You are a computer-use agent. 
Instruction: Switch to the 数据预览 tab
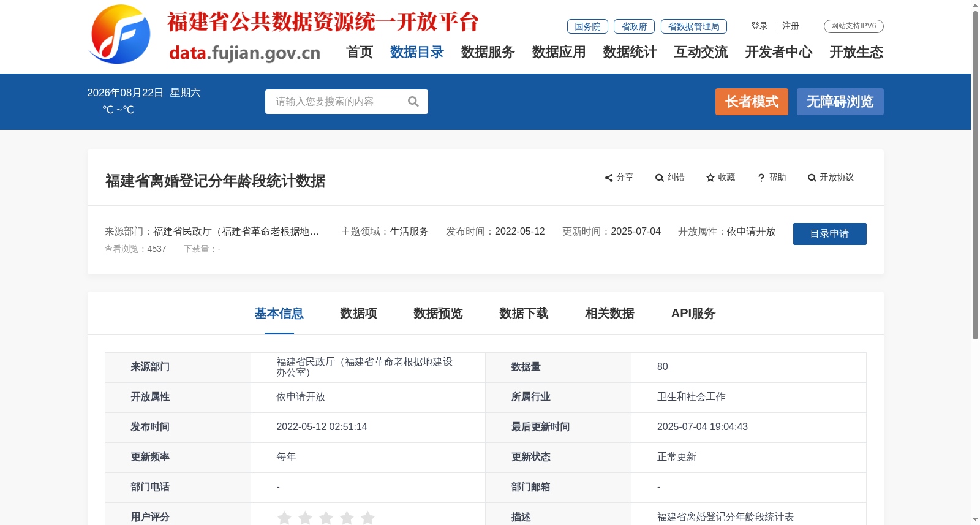(x=439, y=314)
